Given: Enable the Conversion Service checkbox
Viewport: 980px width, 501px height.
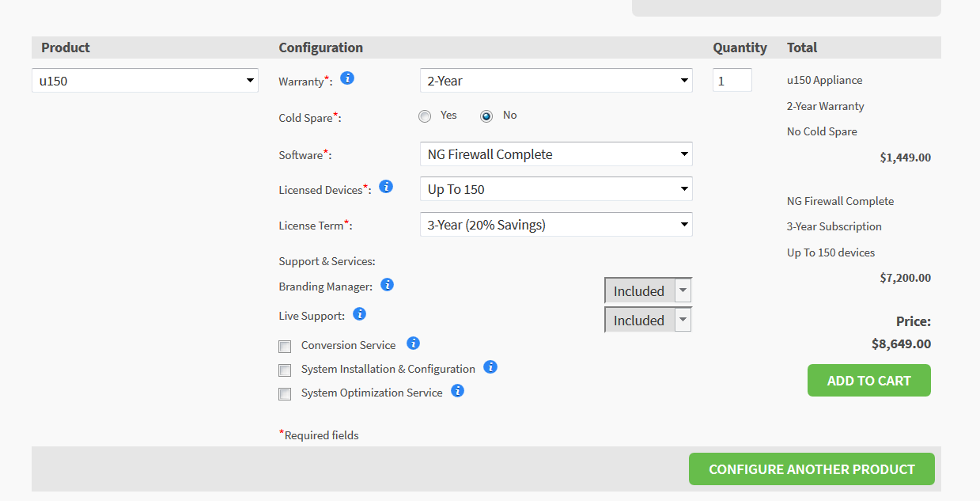Looking at the screenshot, I should point(285,347).
